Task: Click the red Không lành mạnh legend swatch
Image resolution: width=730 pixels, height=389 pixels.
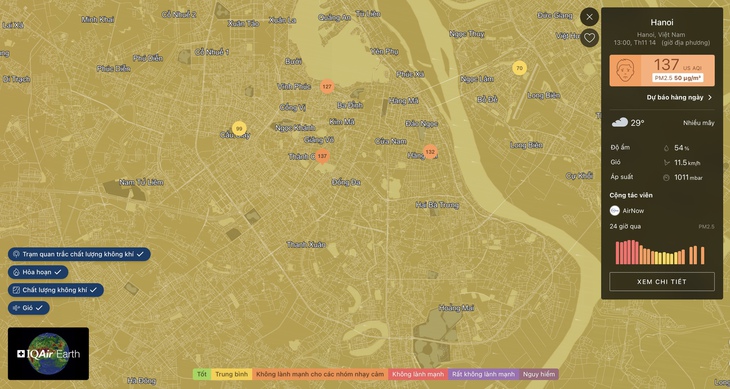Action: [x=418, y=374]
